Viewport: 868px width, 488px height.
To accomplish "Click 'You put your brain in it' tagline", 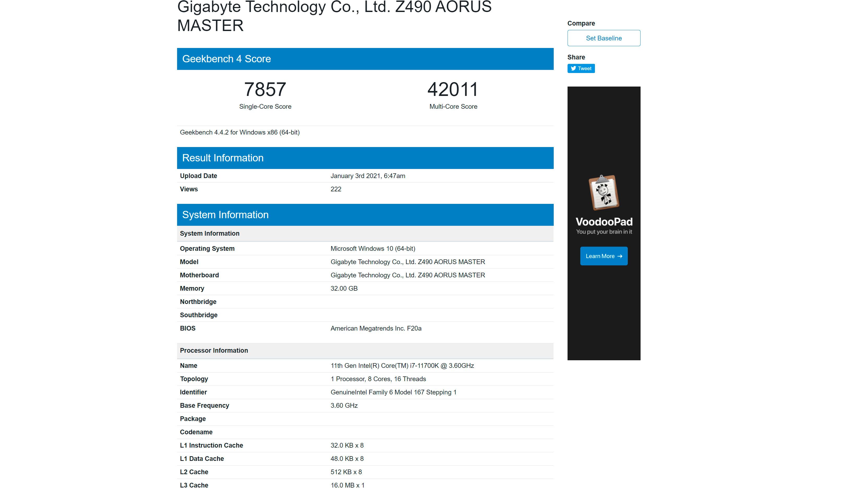I will tap(604, 232).
